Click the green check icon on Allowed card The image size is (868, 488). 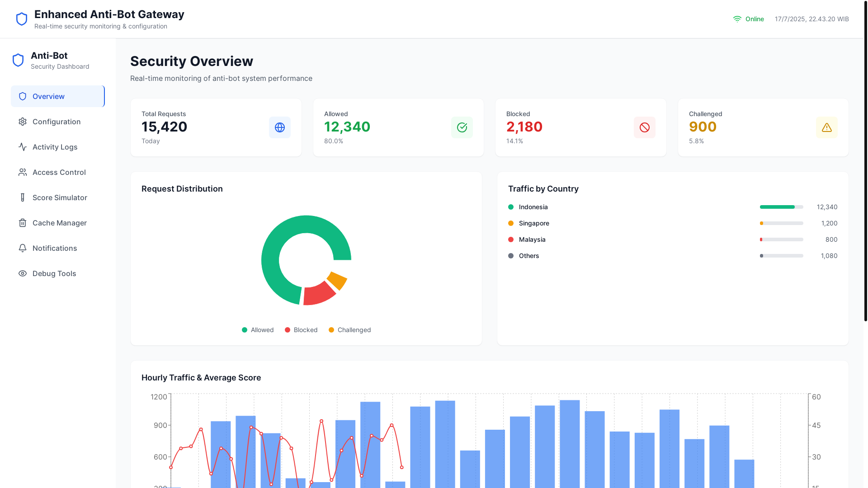(462, 127)
